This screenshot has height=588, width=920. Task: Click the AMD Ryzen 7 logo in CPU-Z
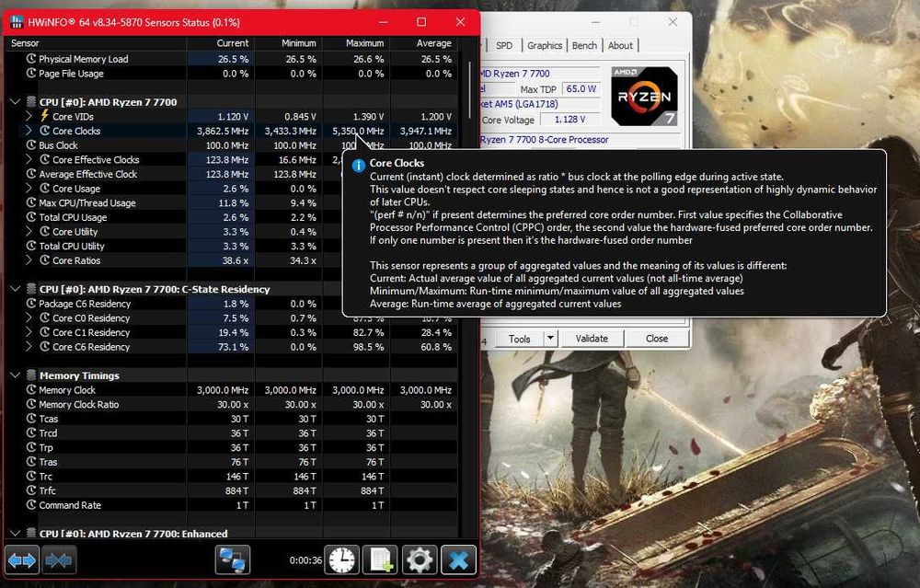tap(644, 96)
